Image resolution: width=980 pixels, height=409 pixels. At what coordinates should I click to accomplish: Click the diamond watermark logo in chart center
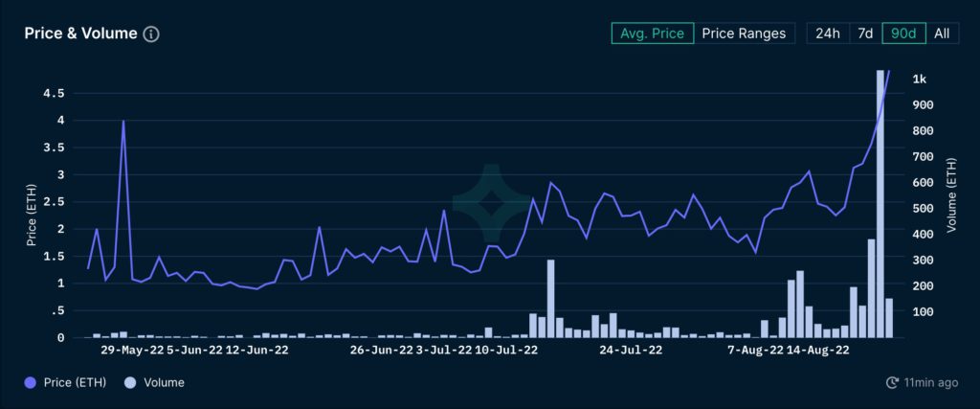tap(490, 203)
